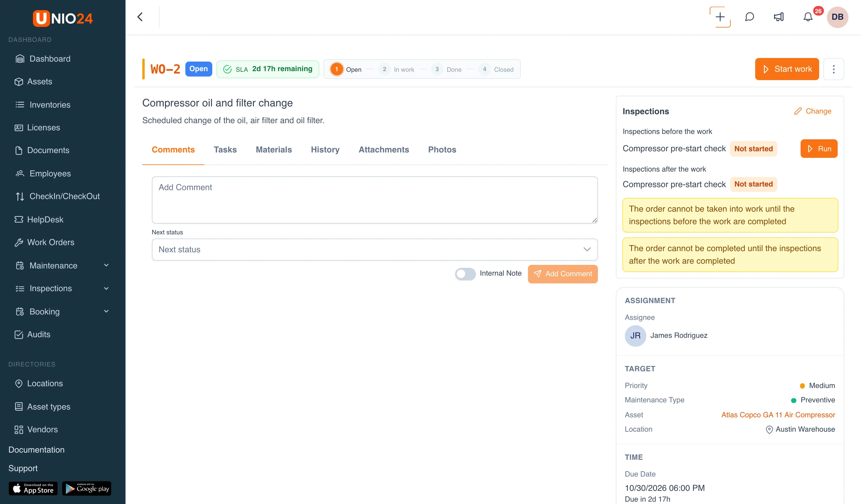Toggle the Internal Note switch
The image size is (861, 504).
click(x=465, y=274)
